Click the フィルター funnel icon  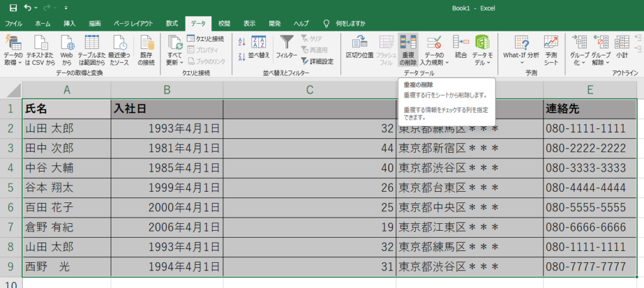(287, 43)
